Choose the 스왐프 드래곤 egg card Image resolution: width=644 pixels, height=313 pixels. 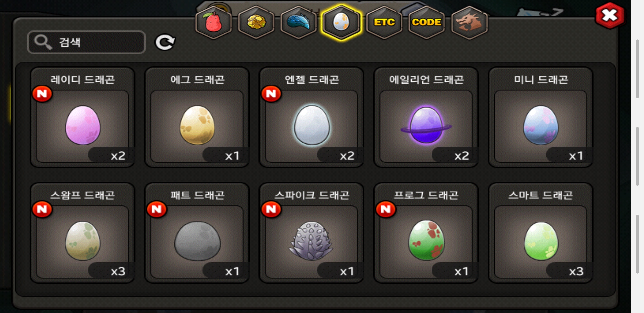[x=83, y=233]
